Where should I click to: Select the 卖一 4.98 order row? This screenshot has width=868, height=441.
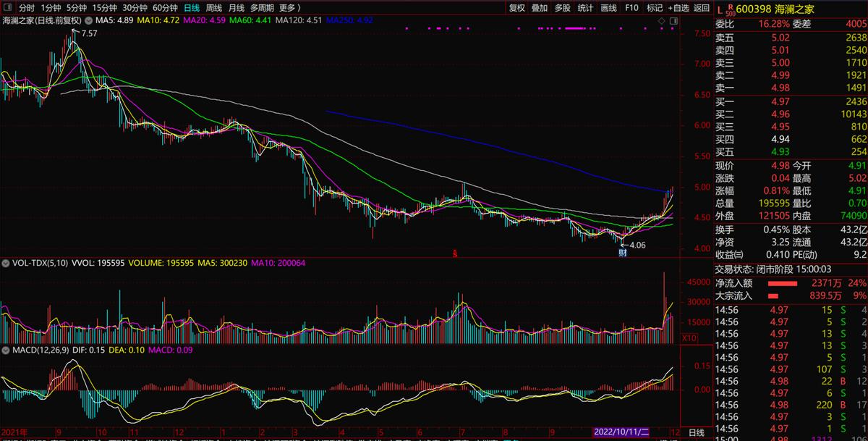click(x=791, y=87)
